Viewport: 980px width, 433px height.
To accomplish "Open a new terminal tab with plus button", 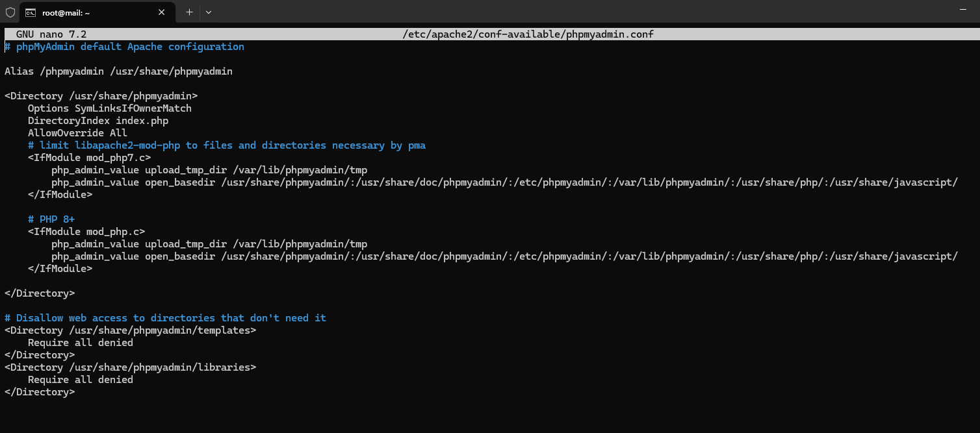I will [189, 12].
